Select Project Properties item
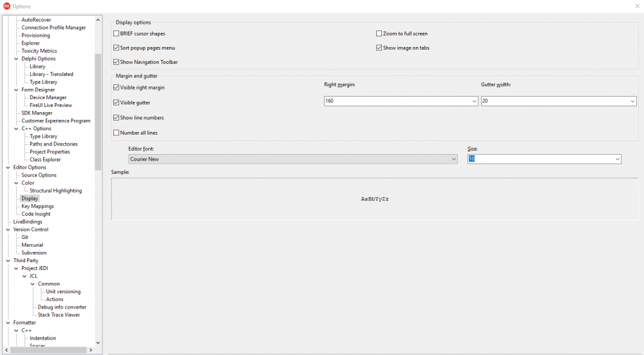The height and width of the screenshot is (355, 644). [50, 152]
